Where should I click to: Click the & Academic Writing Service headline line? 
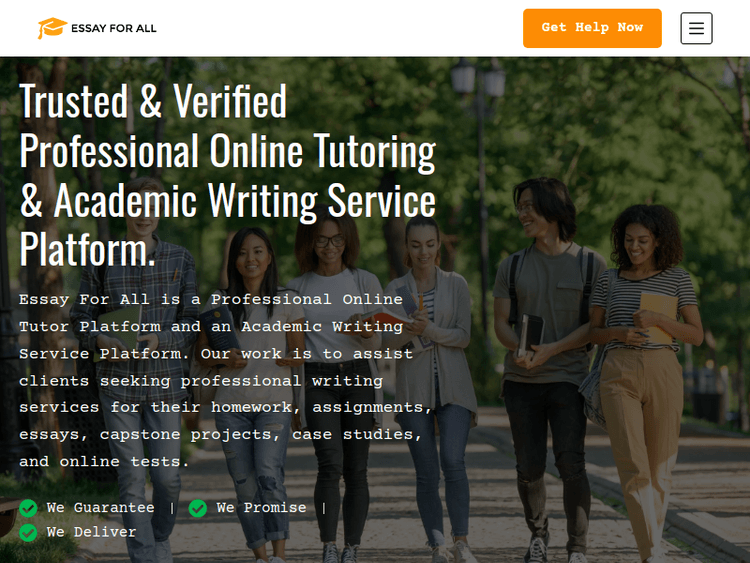point(228,200)
